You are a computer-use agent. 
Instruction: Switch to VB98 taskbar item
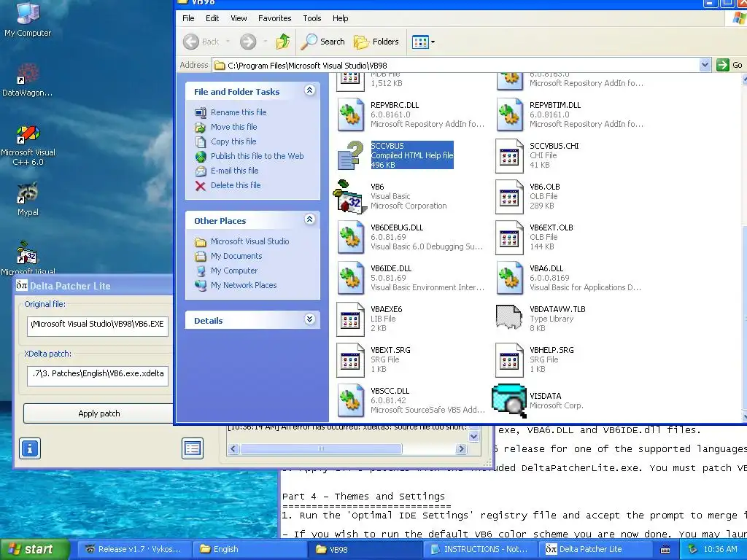[x=365, y=550]
